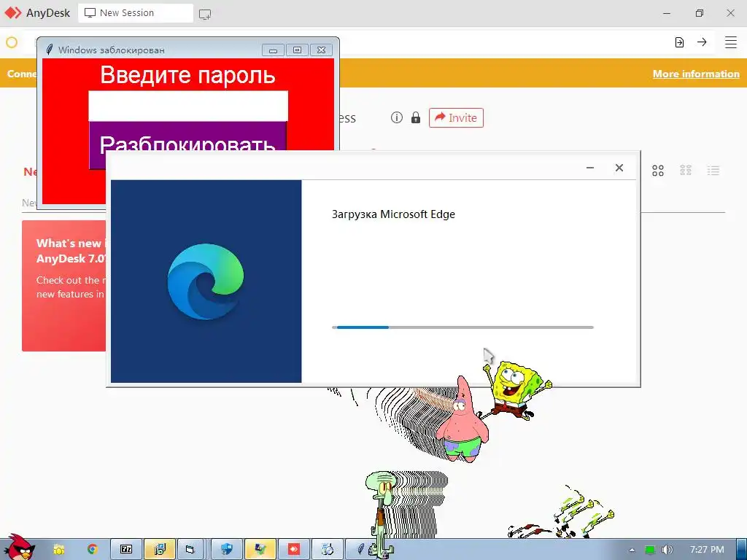Click the feather icon in lock window title
Screen dimensions: 747x560
(49, 50)
